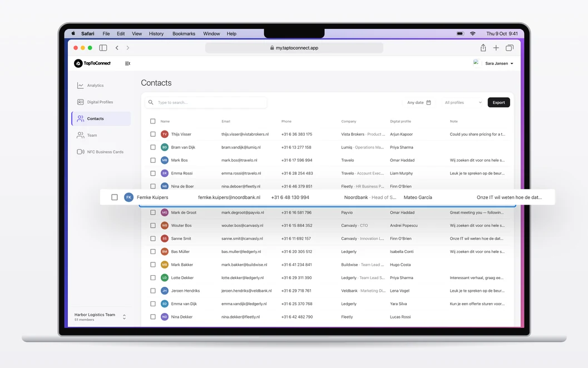Click Isabella Conti digital profile cell

coord(402,252)
